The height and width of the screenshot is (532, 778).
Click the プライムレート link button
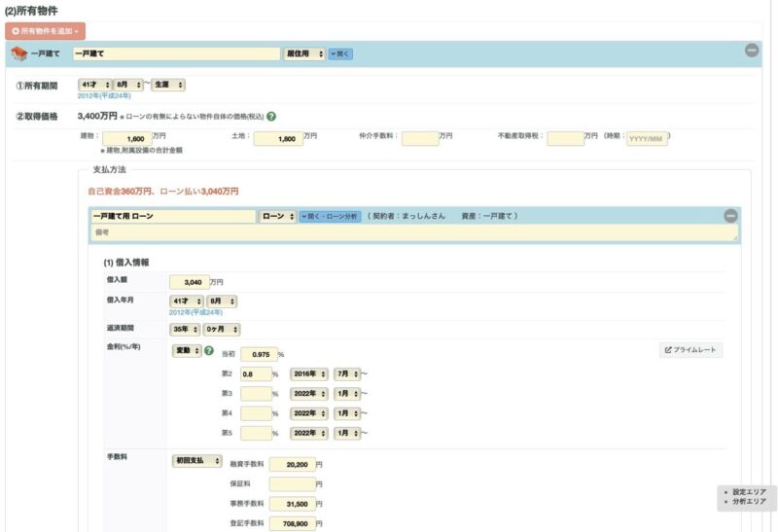coord(690,350)
